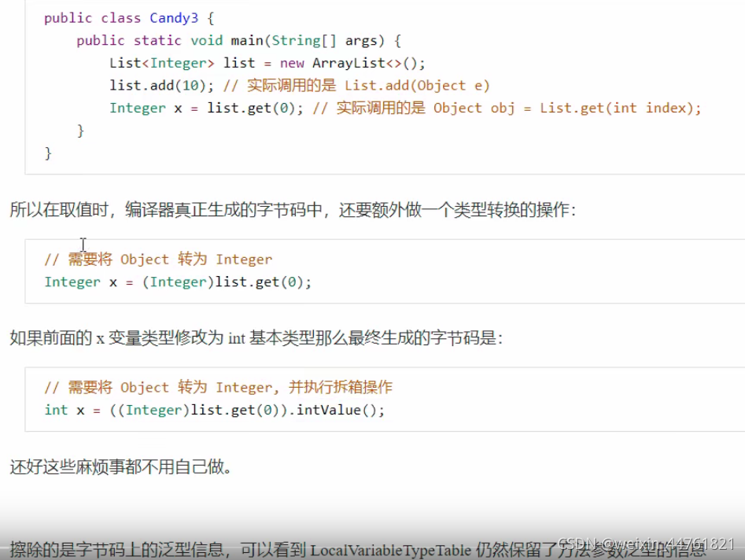
Task: Click the 'public class Candy3 {' code line
Action: [x=129, y=18]
